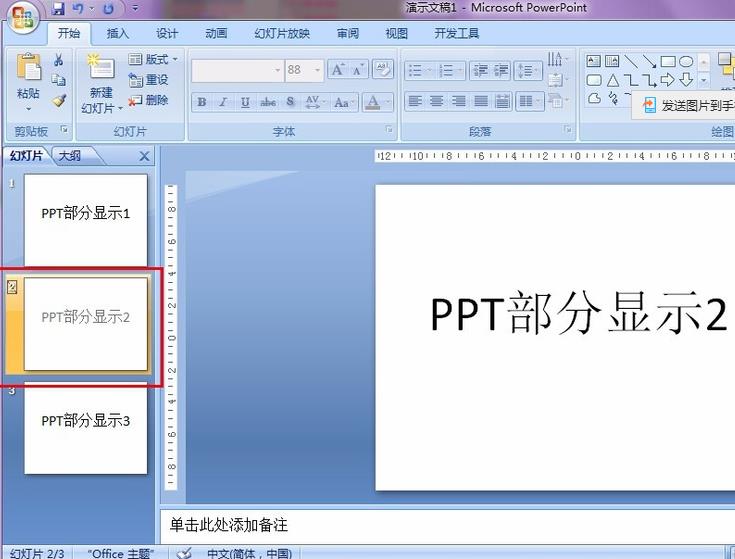Go to the 审阅 ribbon tab
Viewport: 735px width, 559px height.
click(x=347, y=33)
